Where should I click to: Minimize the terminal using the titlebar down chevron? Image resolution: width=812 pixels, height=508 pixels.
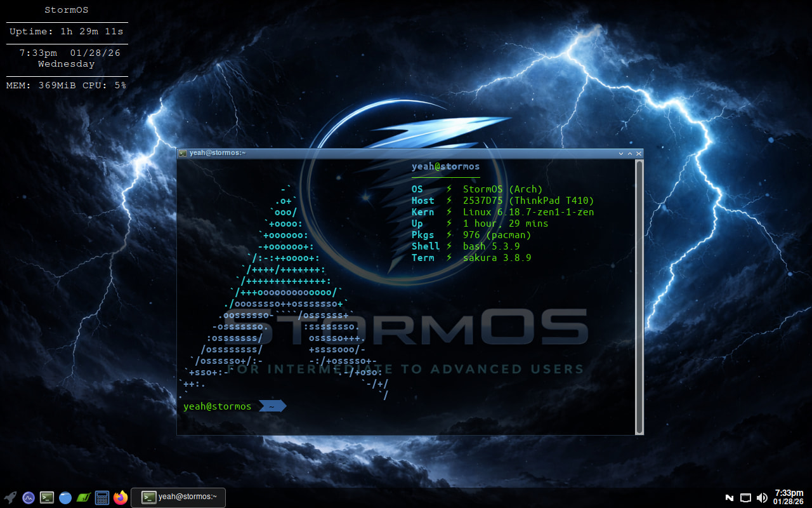pos(621,154)
